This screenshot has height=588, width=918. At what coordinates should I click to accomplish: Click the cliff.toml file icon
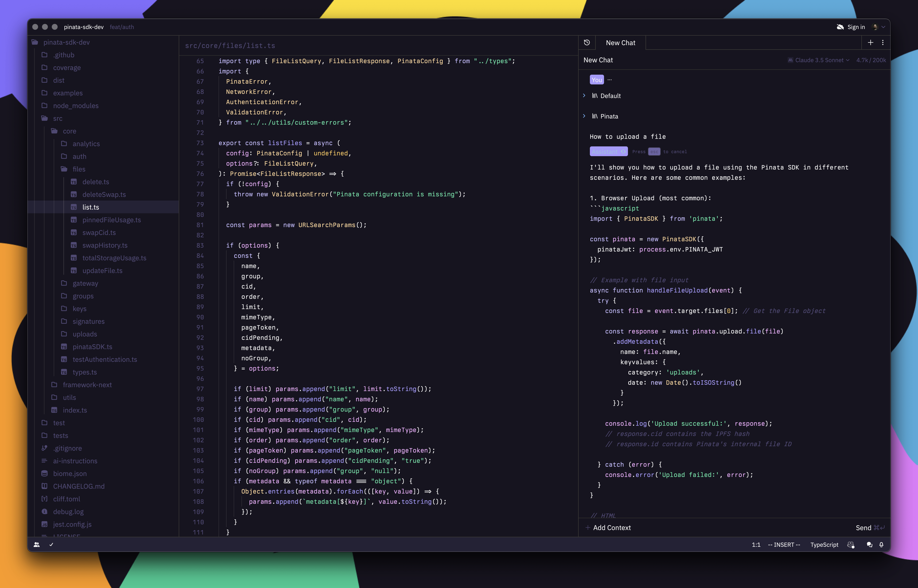[44, 499]
